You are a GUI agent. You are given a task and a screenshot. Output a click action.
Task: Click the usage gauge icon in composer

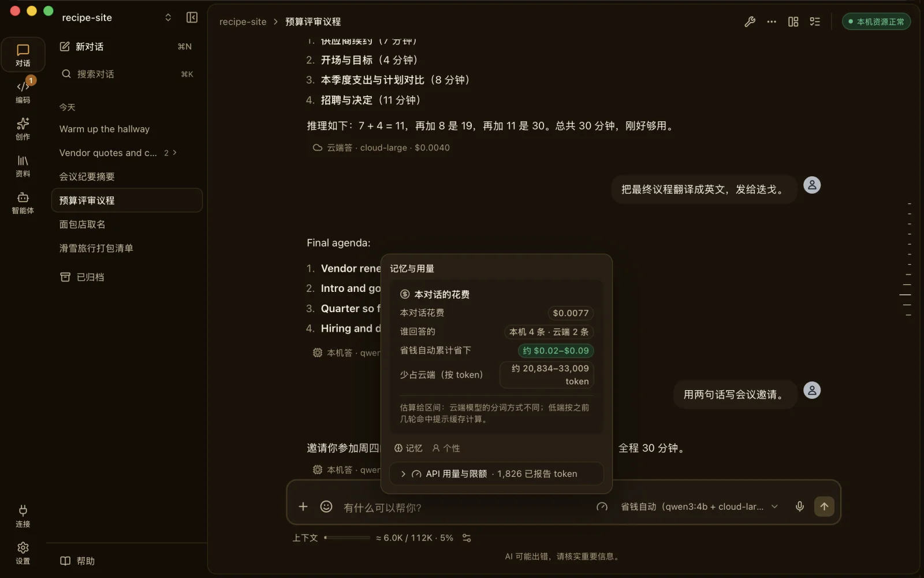[602, 507]
